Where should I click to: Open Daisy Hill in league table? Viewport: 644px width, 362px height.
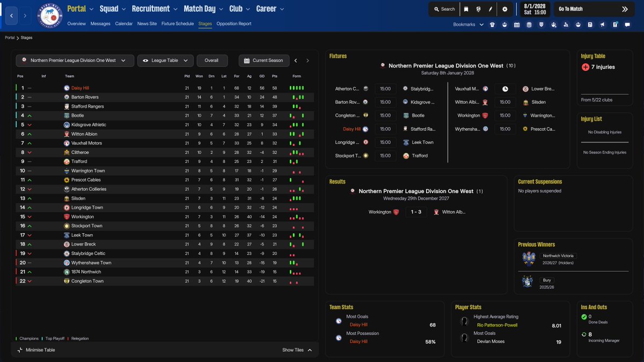(80, 88)
